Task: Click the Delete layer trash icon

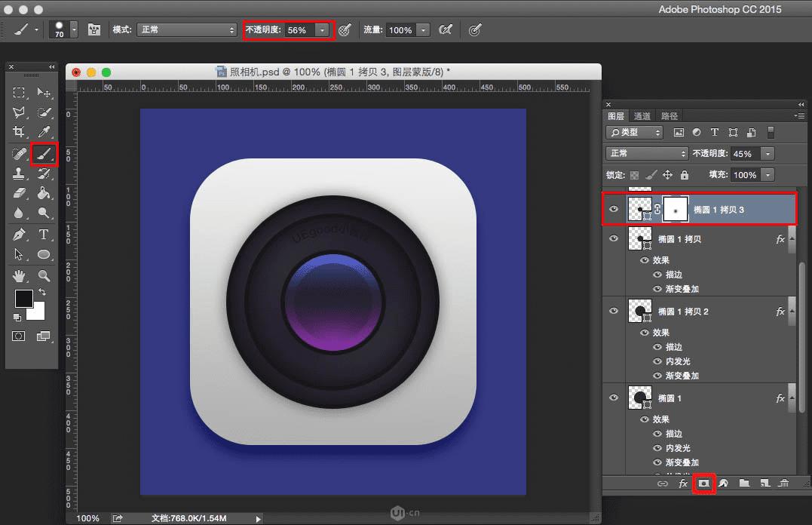Action: click(x=783, y=483)
